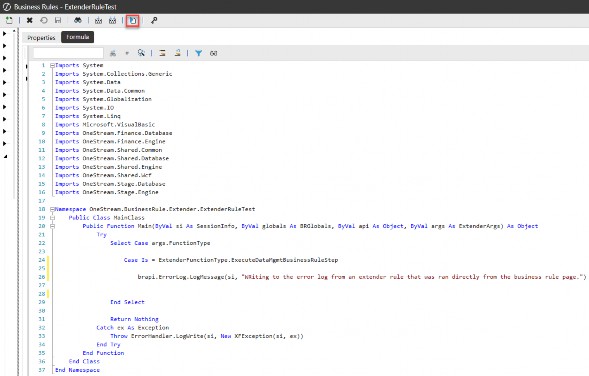589x376 pixels.
Task: Switch to the Properties tab
Action: tap(41, 38)
